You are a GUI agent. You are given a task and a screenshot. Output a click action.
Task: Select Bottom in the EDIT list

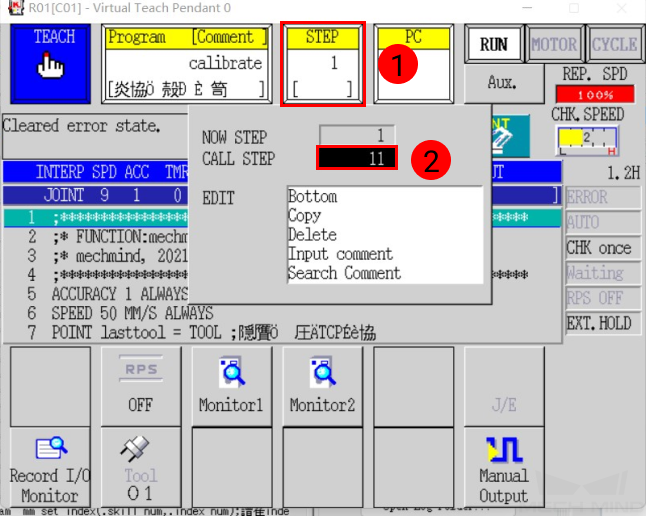coord(312,197)
